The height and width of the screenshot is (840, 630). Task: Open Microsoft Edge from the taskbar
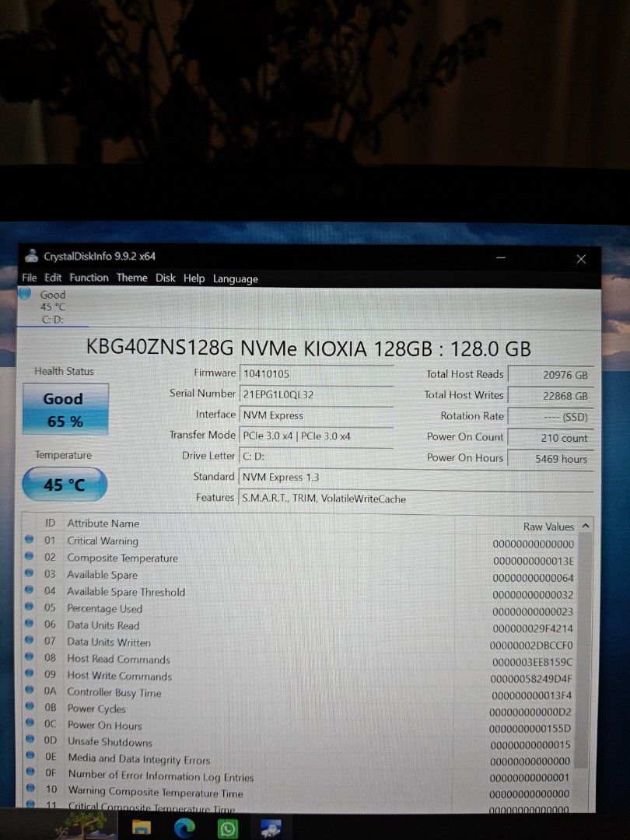[x=185, y=828]
